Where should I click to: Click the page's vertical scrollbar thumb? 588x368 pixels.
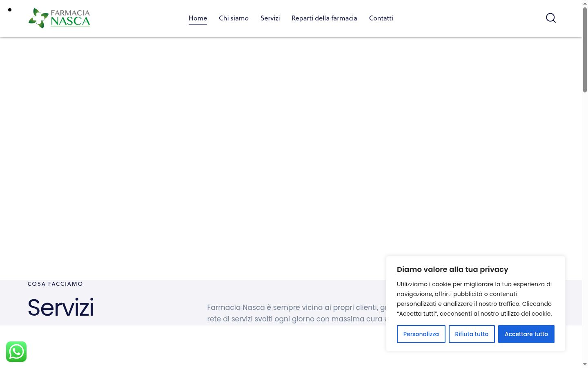coord(585,49)
